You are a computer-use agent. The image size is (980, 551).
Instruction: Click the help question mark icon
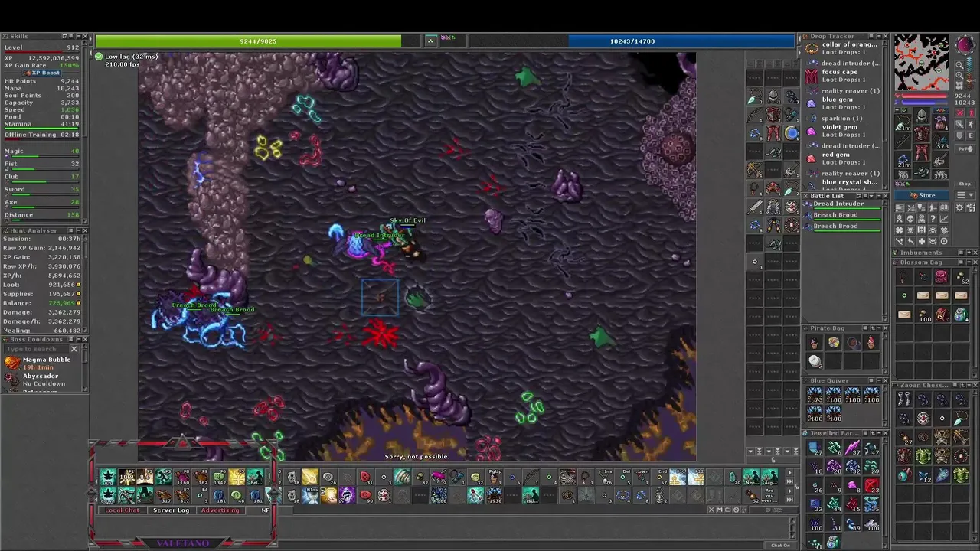coord(933,219)
